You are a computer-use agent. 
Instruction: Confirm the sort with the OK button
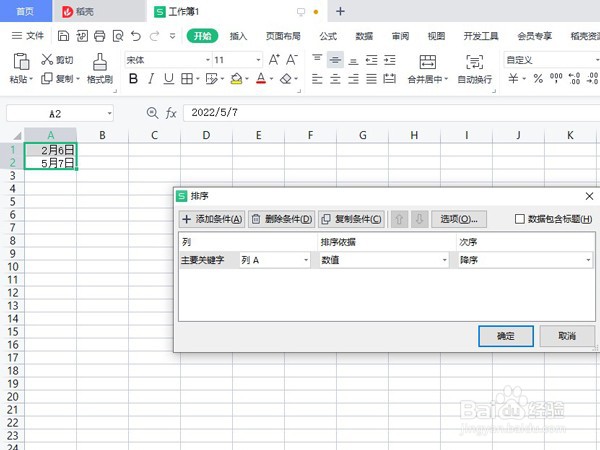(x=505, y=336)
